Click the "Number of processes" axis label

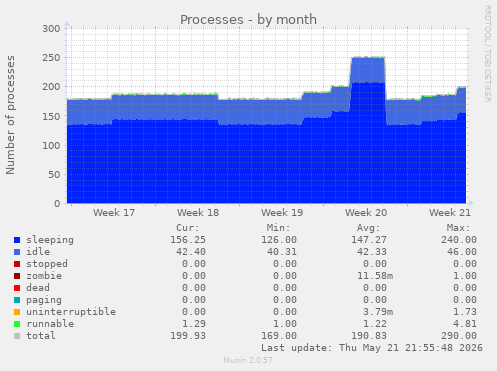click(x=10, y=115)
